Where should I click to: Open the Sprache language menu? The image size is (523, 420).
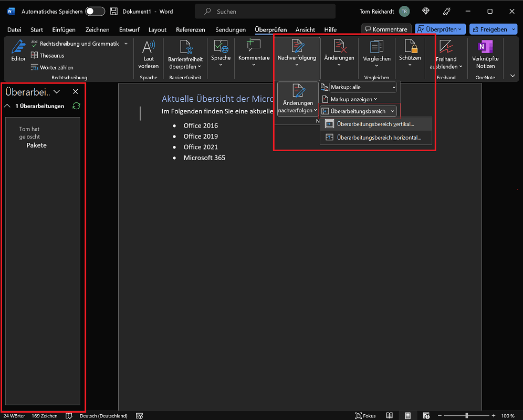click(x=221, y=54)
